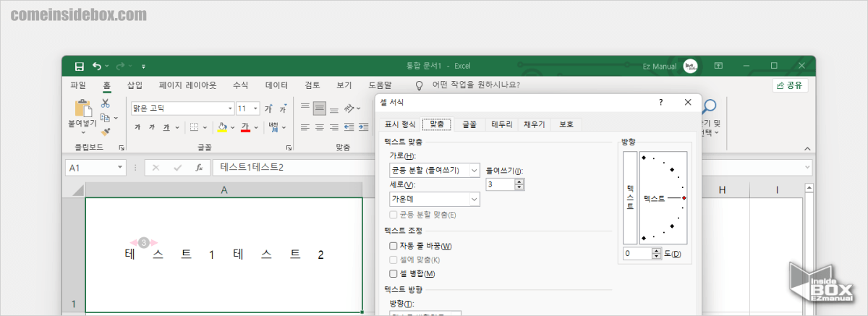Open the 보호 dialog tab

(x=566, y=124)
